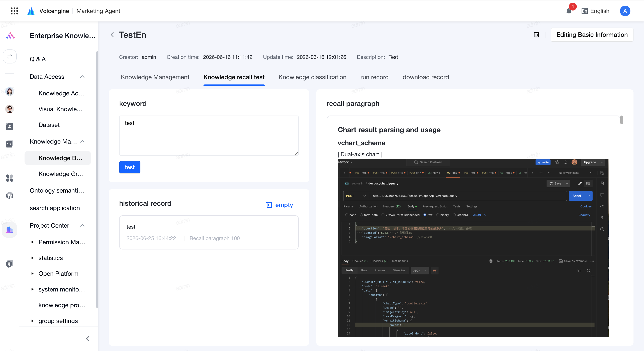This screenshot has width=644, height=351.
Task: Expand group settings tree item
Action: 32,321
